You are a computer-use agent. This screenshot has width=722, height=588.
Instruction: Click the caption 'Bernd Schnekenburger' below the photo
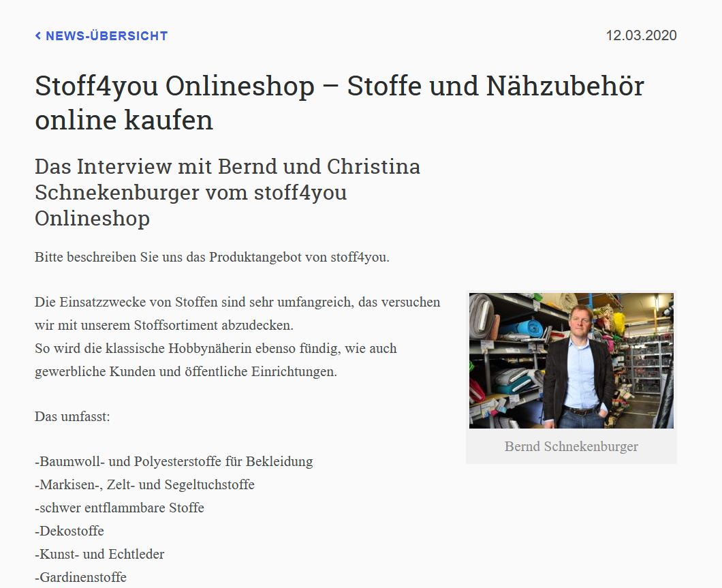click(571, 446)
